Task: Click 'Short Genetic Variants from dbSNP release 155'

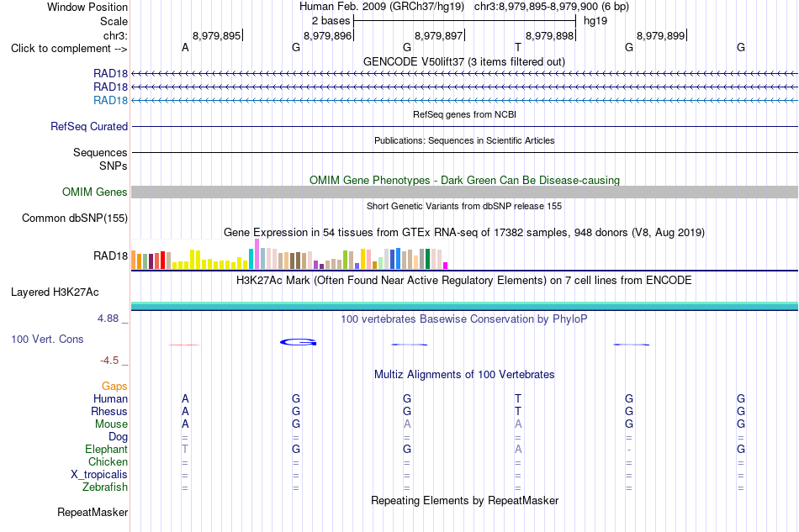Action: pyautogui.click(x=464, y=206)
